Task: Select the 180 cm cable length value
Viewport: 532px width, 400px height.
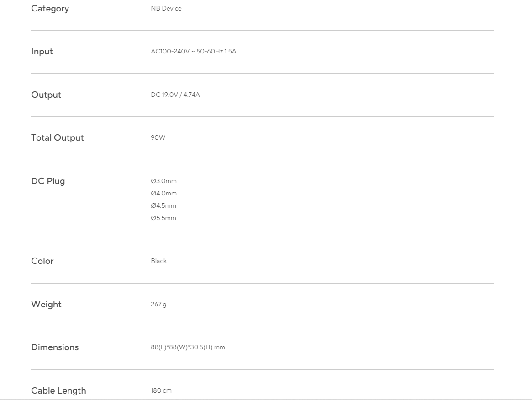Action: [161, 391]
